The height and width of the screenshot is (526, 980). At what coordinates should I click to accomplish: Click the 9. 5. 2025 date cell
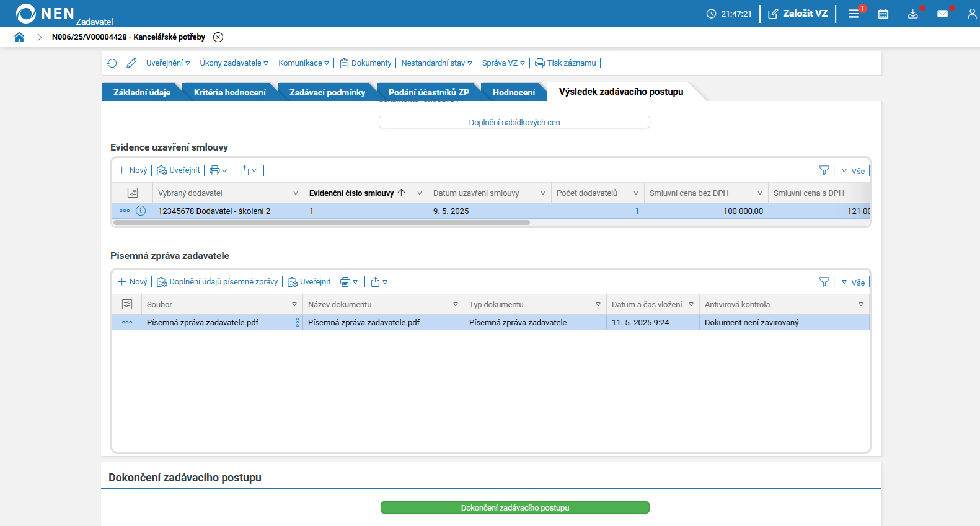490,211
